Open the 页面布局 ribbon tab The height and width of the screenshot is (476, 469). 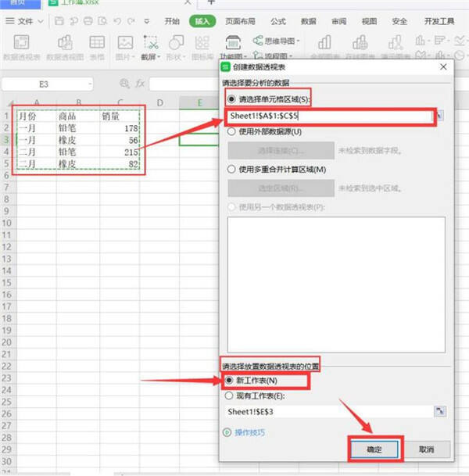point(240,21)
